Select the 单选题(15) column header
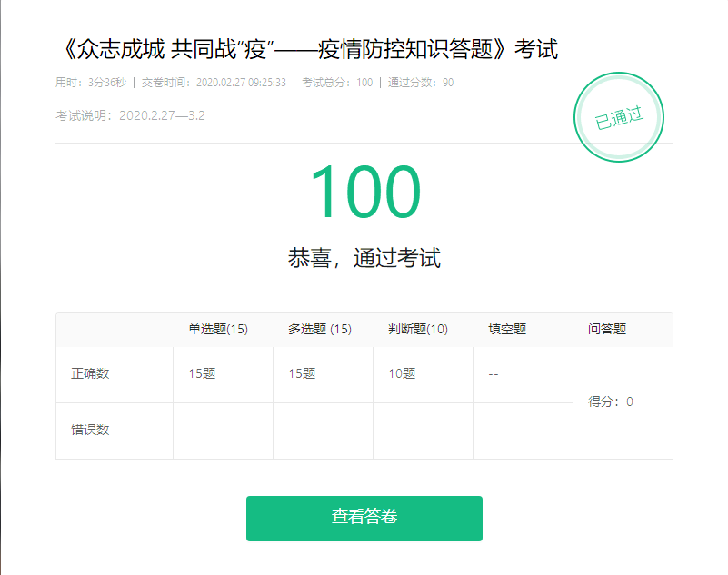 pyautogui.click(x=218, y=330)
